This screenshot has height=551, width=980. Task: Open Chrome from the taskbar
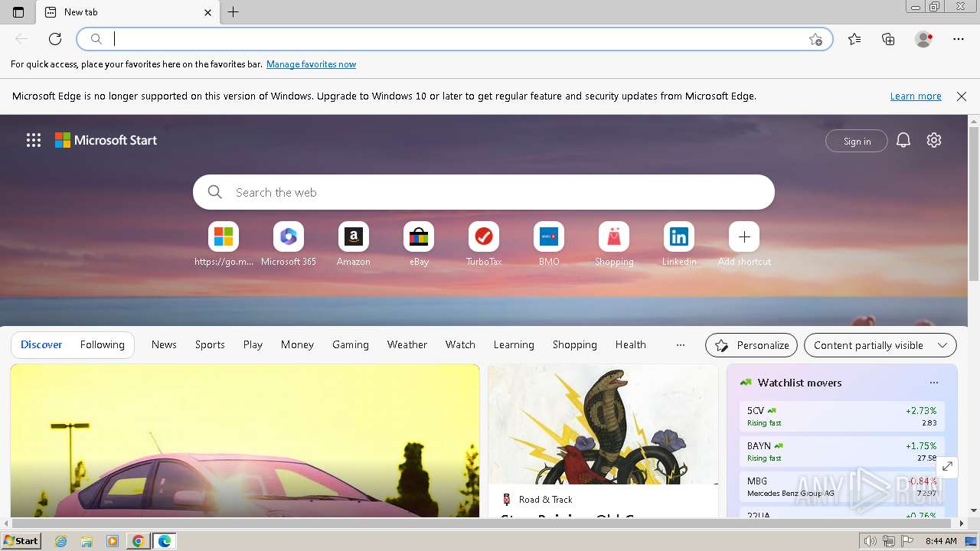tap(138, 541)
